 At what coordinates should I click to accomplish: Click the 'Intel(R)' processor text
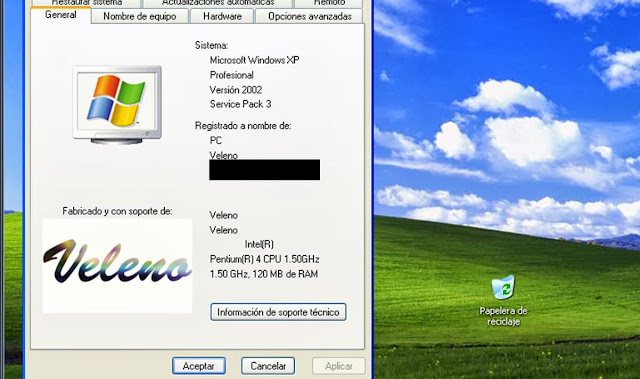coord(259,244)
